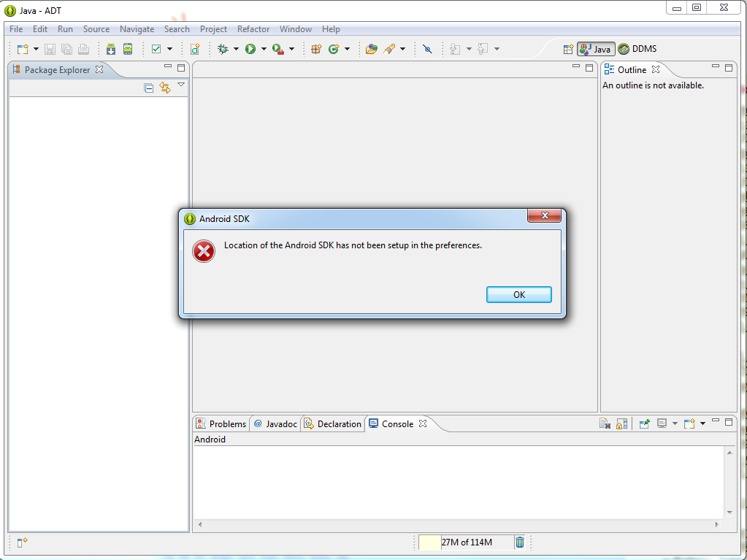This screenshot has width=747, height=560.
Task: Click Collapse All in Package Explorer
Action: pyautogui.click(x=149, y=88)
